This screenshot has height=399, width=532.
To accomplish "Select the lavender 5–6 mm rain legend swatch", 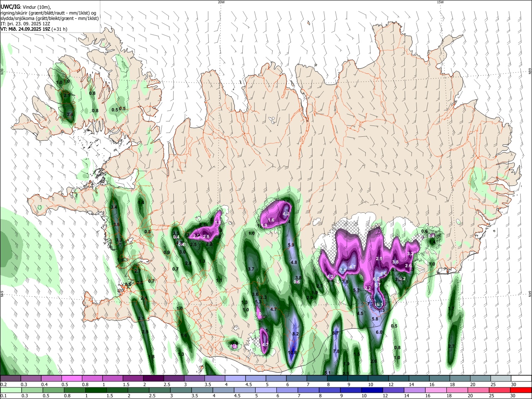I will coord(266,390).
